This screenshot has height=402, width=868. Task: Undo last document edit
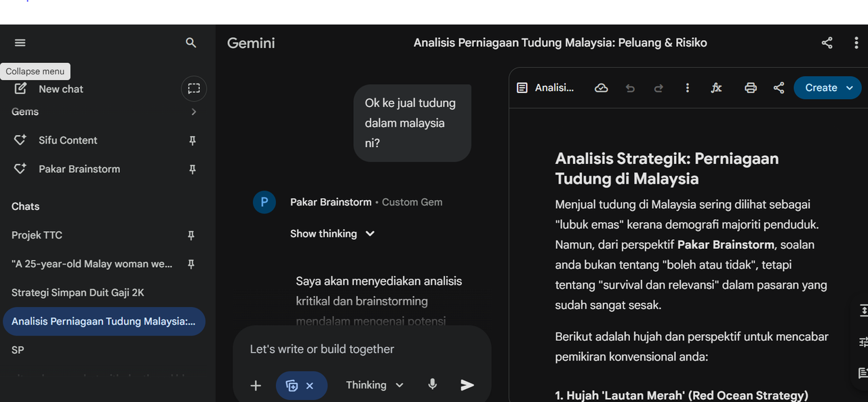pos(630,88)
